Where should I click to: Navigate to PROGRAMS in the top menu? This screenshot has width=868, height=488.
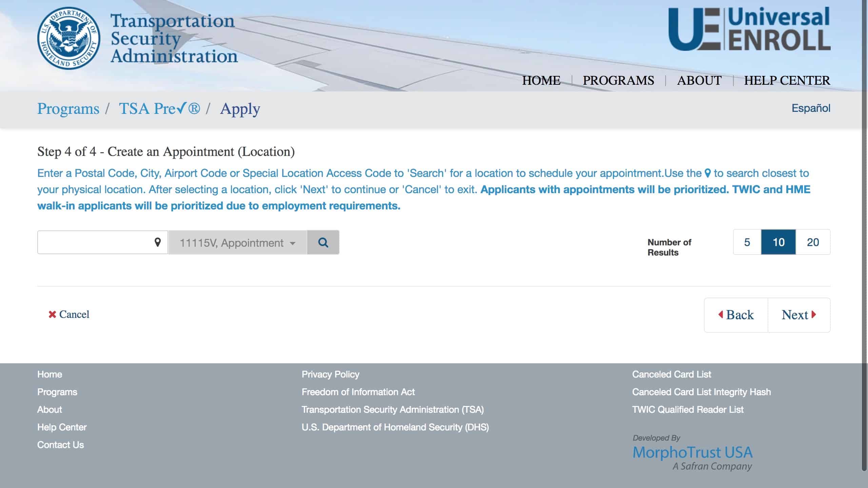(618, 80)
